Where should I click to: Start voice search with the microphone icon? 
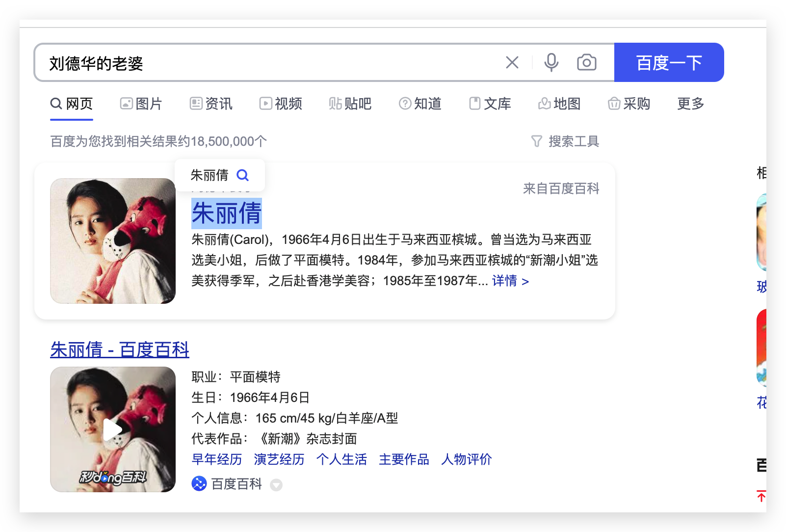coord(551,62)
